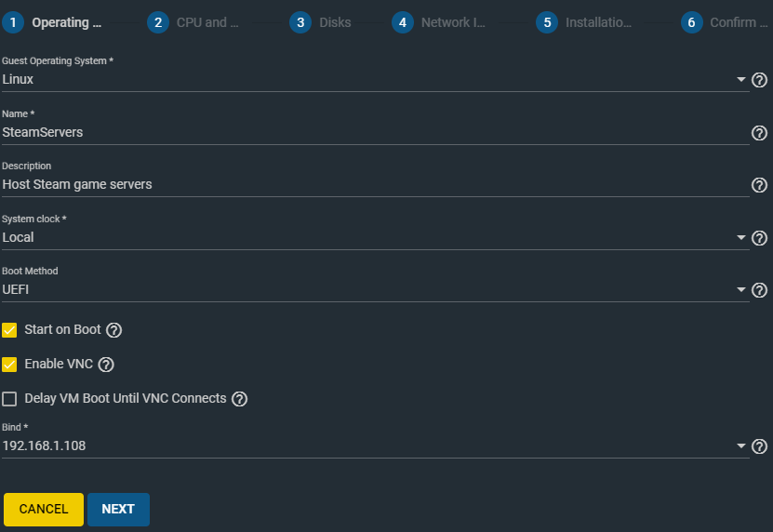Click the NEXT button
Image resolution: width=773 pixels, height=532 pixels.
tap(118, 510)
